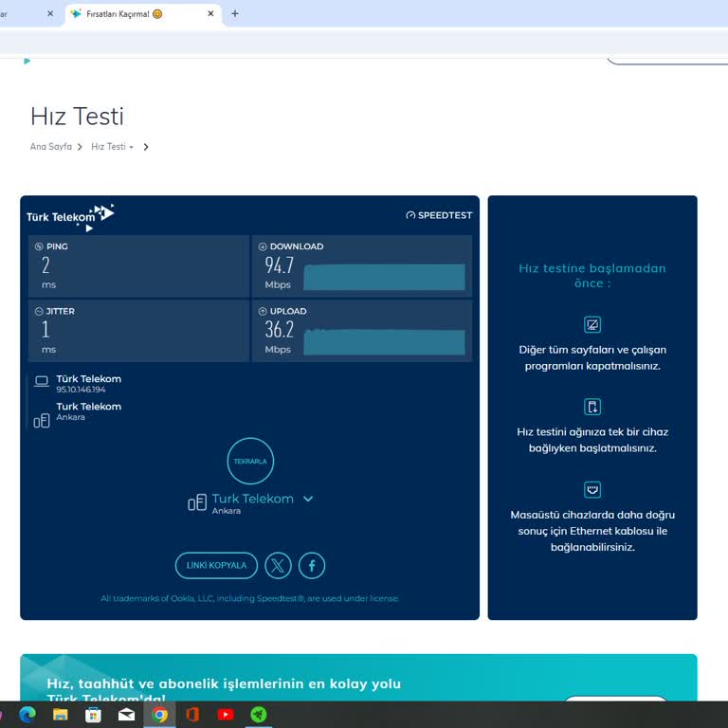Click the Download arrow icon
Screen dimensions: 728x728
pos(263,246)
